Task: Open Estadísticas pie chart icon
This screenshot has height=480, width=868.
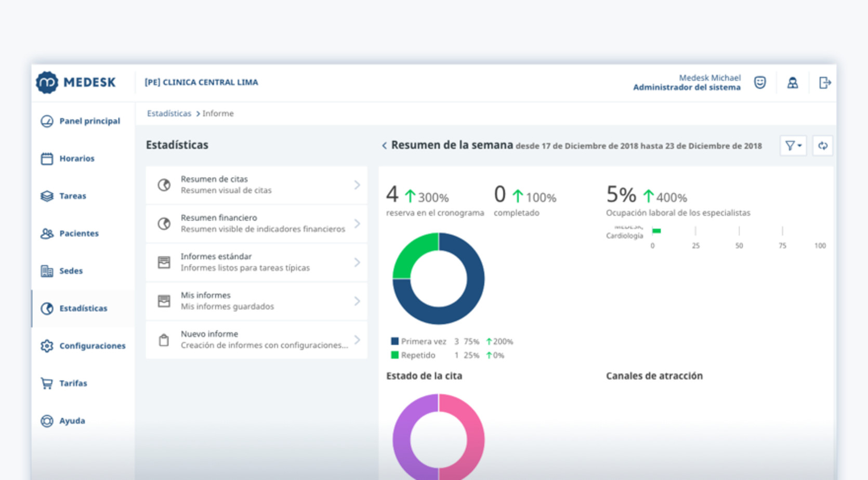Action: coord(47,308)
